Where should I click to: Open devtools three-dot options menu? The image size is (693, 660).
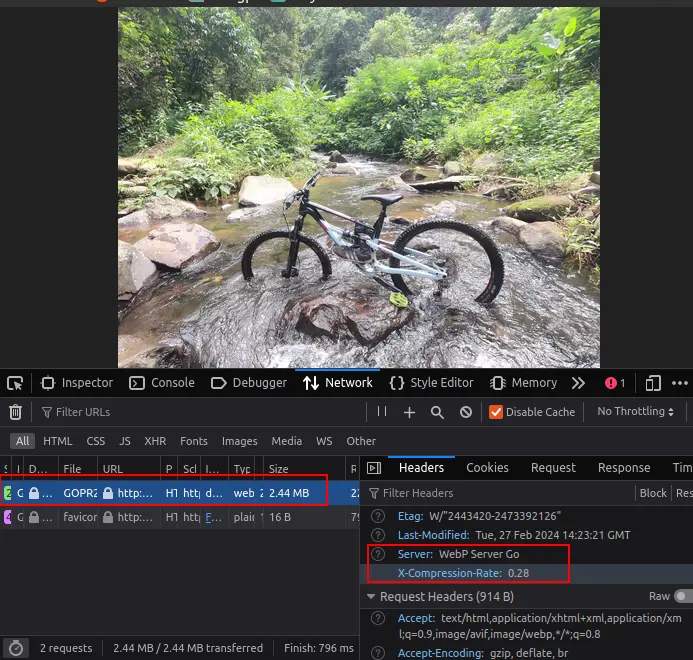[x=679, y=383]
